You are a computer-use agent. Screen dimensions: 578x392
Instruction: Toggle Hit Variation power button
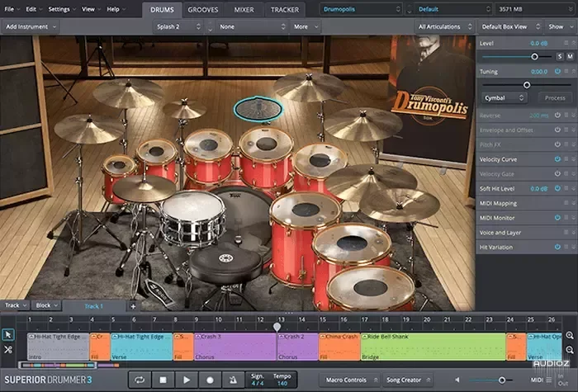pyautogui.click(x=557, y=247)
